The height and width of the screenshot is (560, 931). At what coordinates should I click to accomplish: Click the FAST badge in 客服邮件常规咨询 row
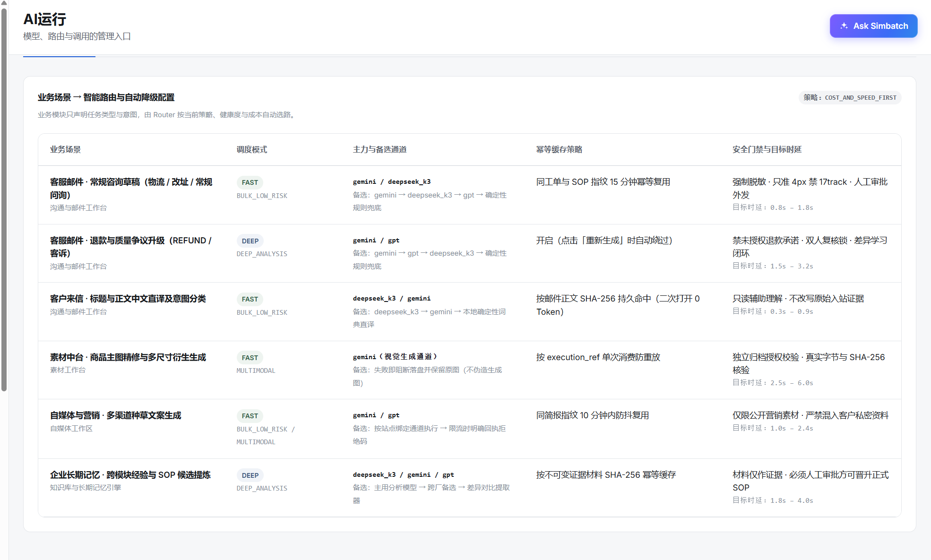click(x=250, y=182)
